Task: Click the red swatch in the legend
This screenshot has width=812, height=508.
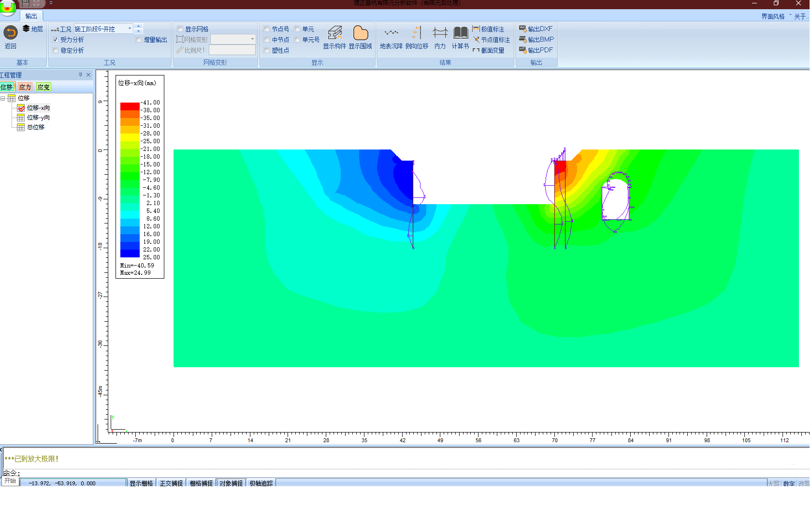Action: point(130,106)
